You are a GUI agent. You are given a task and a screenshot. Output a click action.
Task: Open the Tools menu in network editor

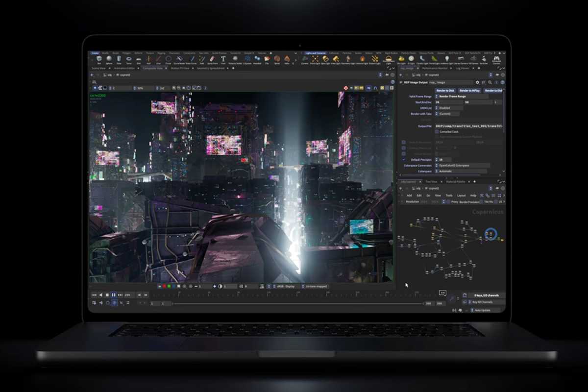click(449, 196)
